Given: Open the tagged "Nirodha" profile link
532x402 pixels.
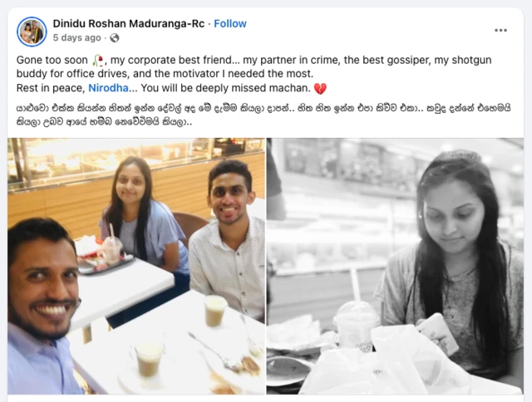Looking at the screenshot, I should tap(111, 88).
